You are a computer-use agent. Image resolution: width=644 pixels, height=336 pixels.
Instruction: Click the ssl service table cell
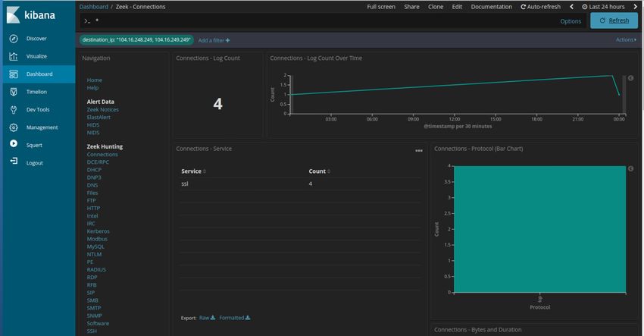pos(185,184)
